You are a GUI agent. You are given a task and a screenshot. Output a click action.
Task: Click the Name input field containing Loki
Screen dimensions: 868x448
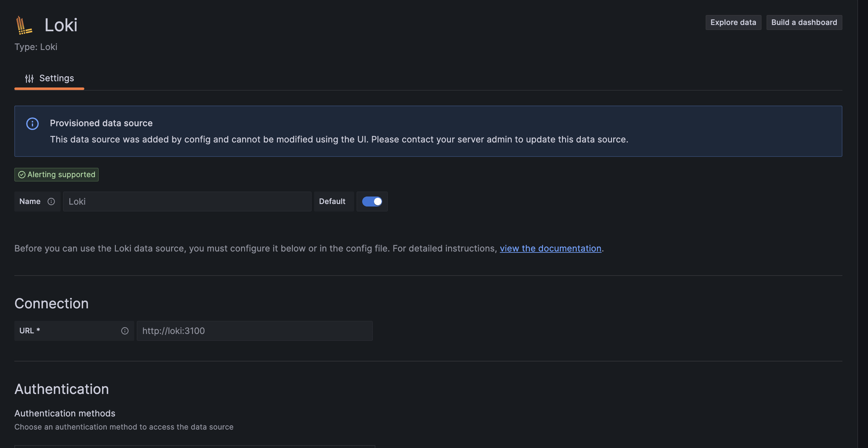(187, 202)
